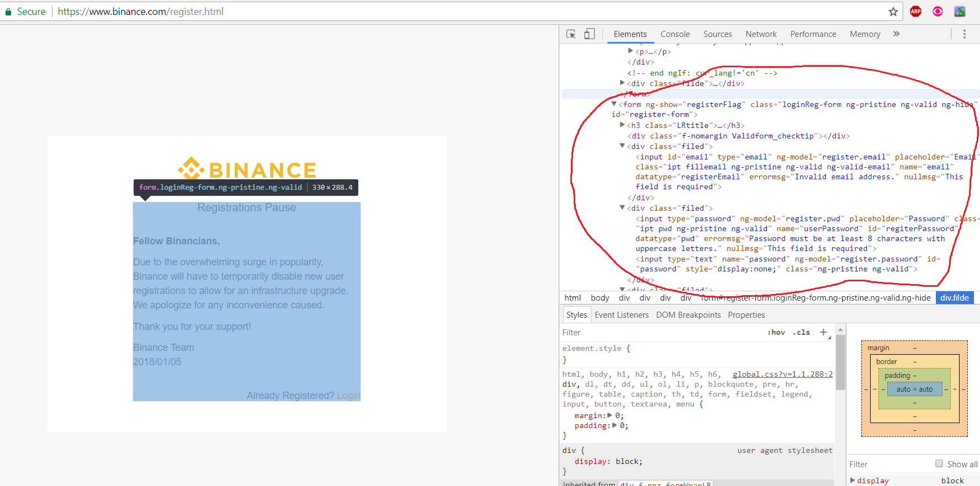
Task: Click the border label in box model
Action: coord(887,362)
